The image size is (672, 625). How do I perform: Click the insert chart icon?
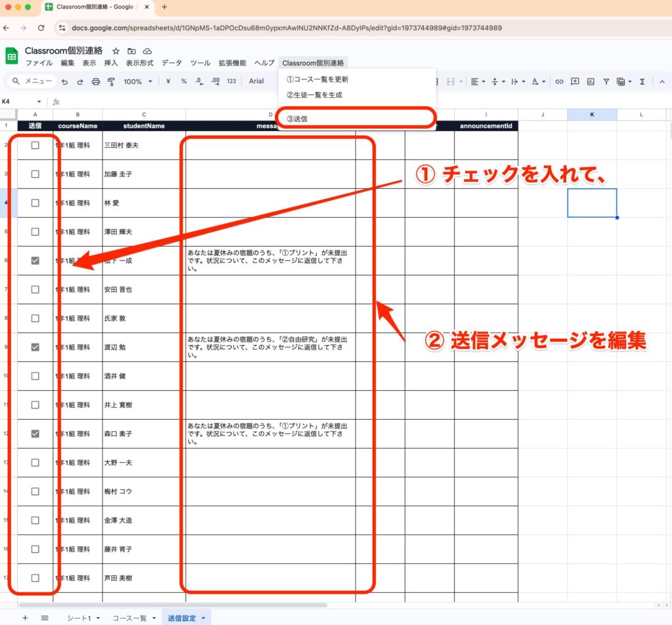pyautogui.click(x=591, y=82)
